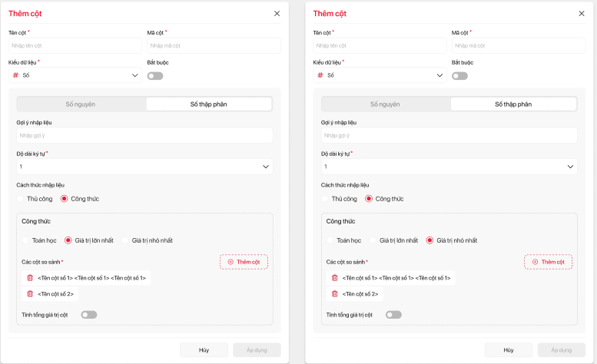Viewport: 597px width, 364px height.
Task: Enable Tính tổng giá trị cột in right dialog
Action: 393,314
